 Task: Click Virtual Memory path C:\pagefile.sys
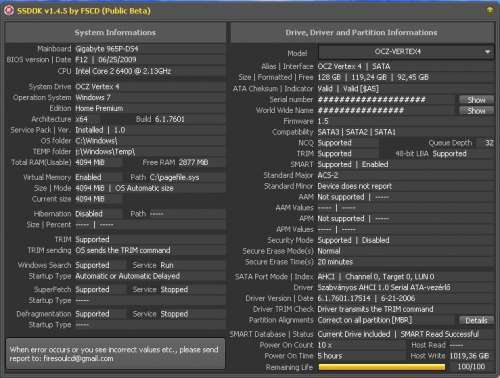[x=174, y=177]
